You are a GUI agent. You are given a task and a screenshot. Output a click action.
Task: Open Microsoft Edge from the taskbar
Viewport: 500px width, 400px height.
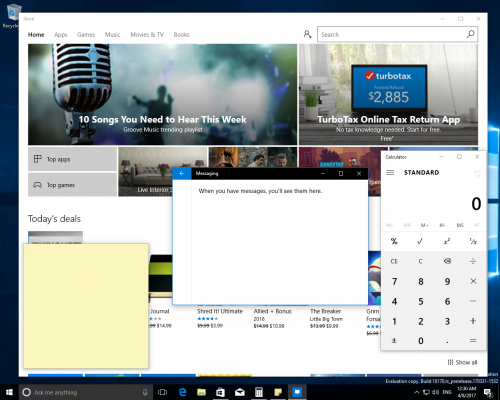[x=182, y=392]
